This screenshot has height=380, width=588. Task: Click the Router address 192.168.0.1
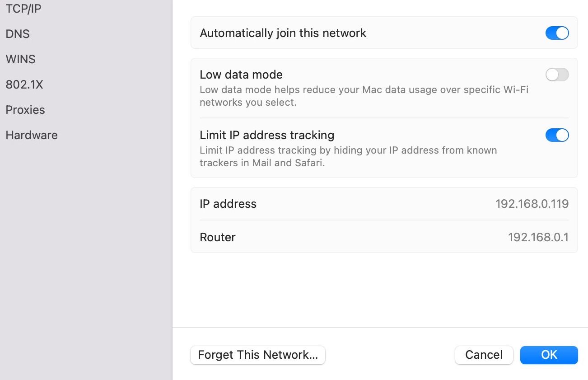click(538, 237)
